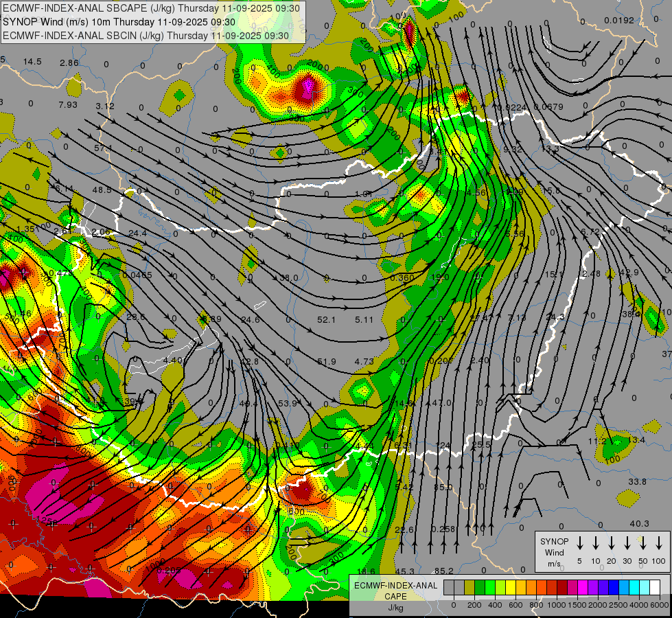
Task: Click the '7.93' value on map
Action: [x=68, y=104]
